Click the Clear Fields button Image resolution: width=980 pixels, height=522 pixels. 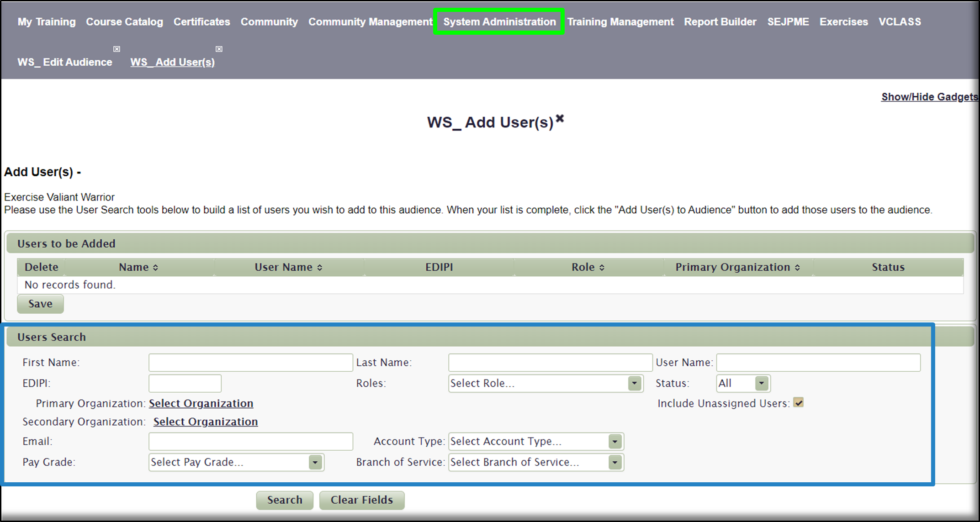pyautogui.click(x=361, y=500)
